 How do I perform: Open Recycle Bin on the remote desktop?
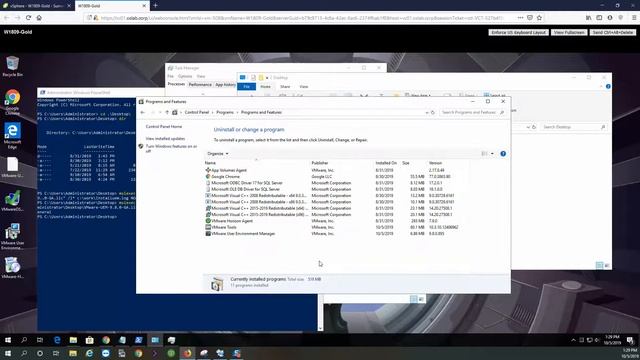(x=12, y=66)
